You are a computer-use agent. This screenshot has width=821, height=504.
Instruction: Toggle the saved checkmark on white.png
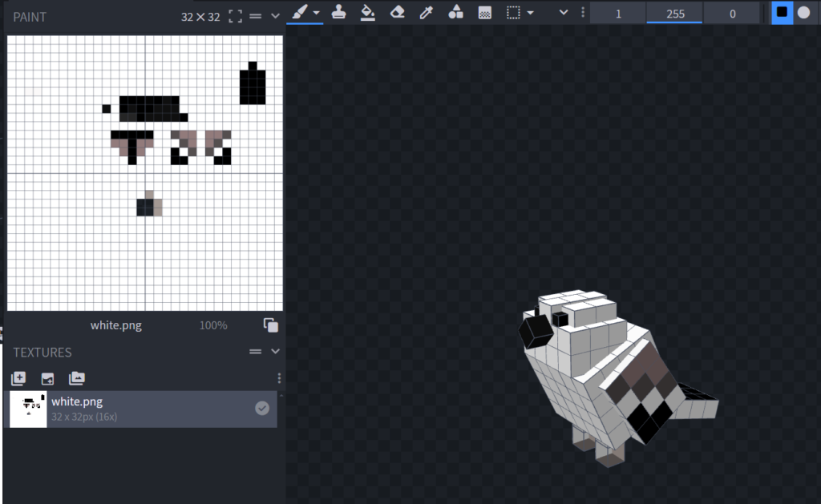point(262,409)
